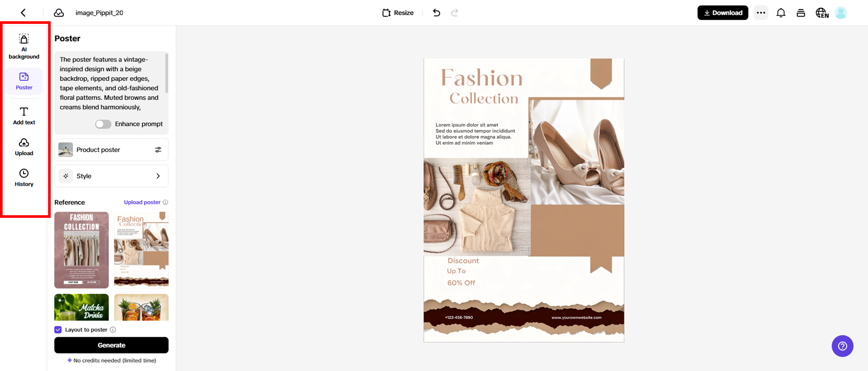Click the Generate button

[x=111, y=345]
